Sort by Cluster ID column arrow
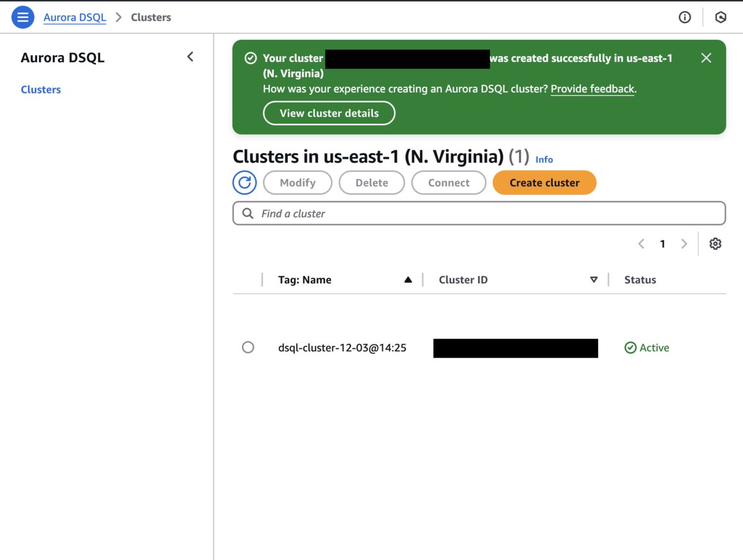The image size is (743, 560). [x=594, y=280]
